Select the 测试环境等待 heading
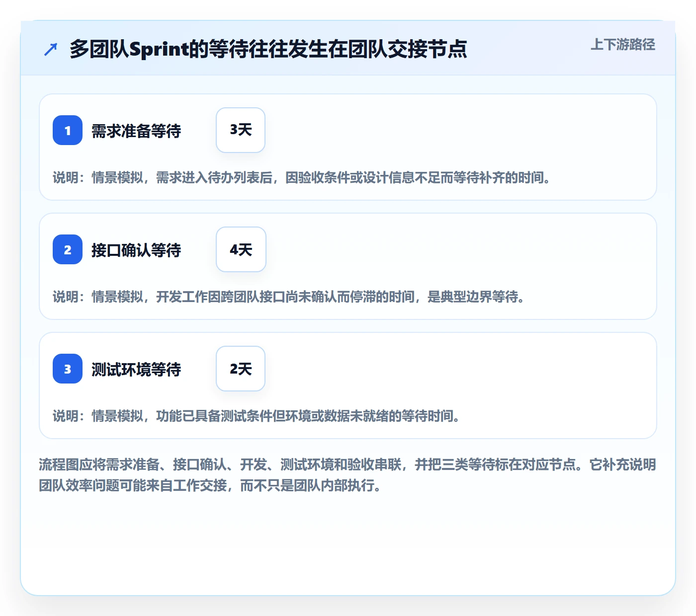 point(136,369)
